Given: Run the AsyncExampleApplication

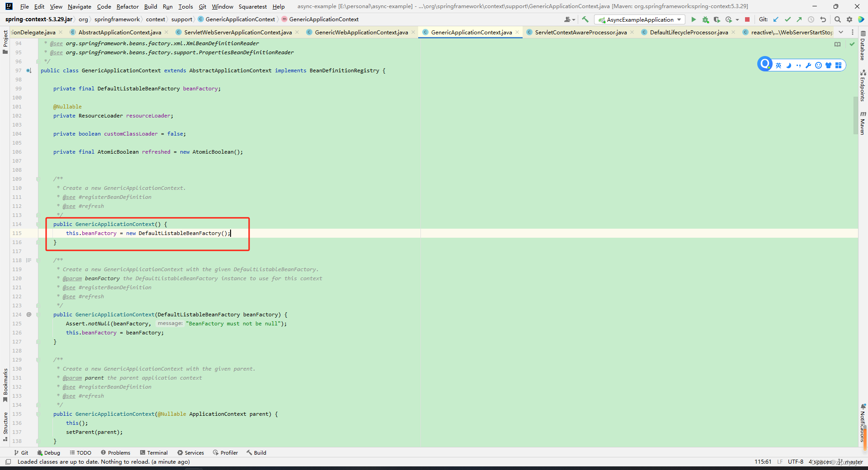Looking at the screenshot, I should [694, 19].
